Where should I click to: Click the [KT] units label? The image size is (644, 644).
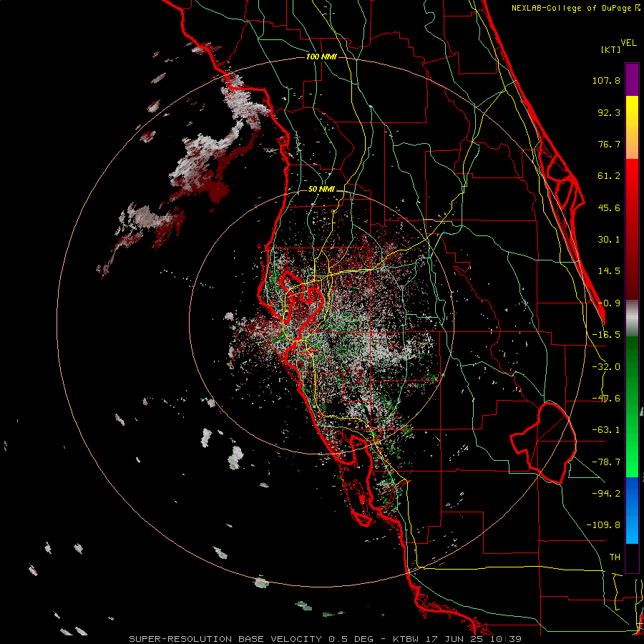610,49
